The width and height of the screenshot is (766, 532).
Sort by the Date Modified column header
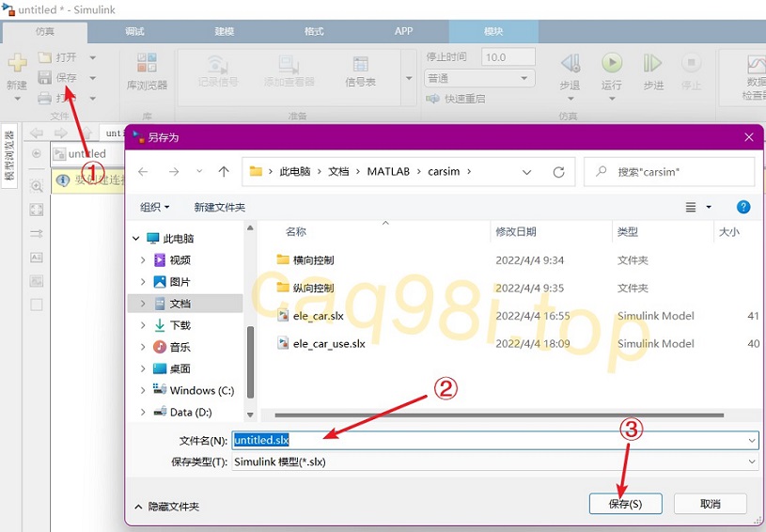coord(516,231)
